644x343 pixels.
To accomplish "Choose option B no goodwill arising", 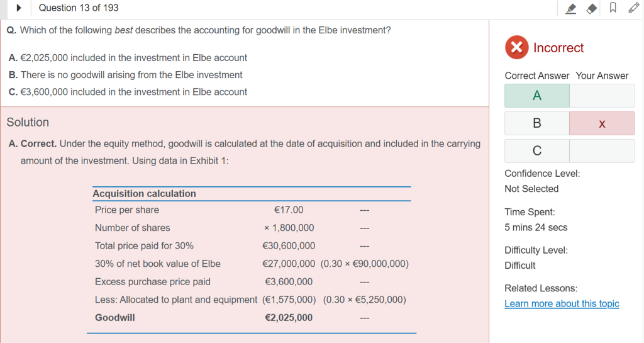I will click(x=125, y=75).
